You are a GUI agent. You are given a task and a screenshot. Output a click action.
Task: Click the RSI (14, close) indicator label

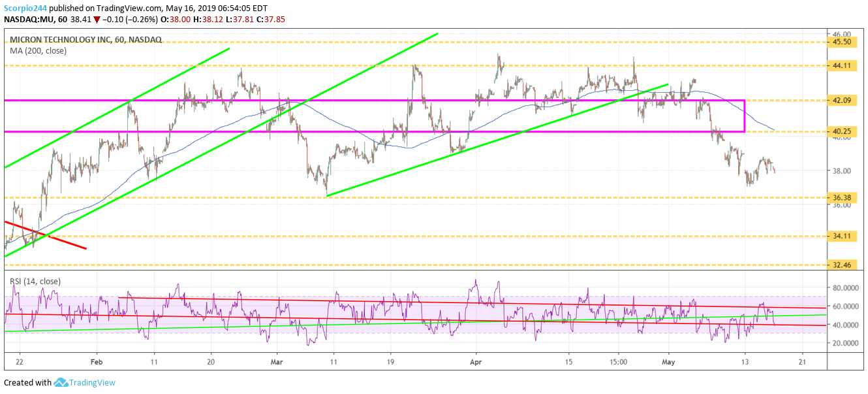coord(35,282)
